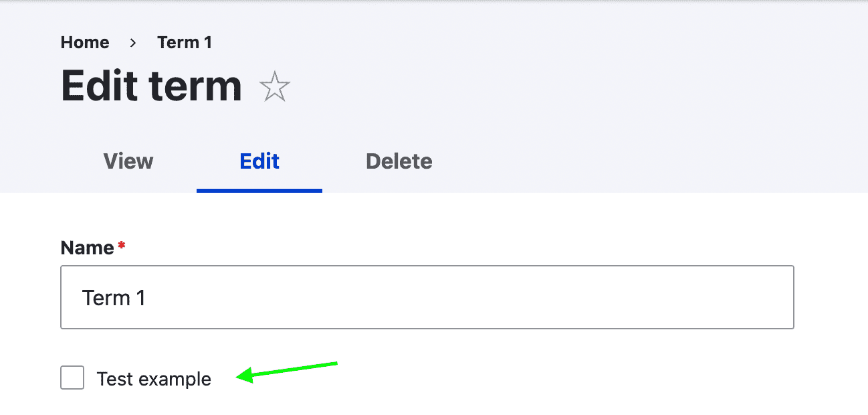The width and height of the screenshot is (868, 415).
Task: Click the red required asterisk by Name
Action: 121,246
